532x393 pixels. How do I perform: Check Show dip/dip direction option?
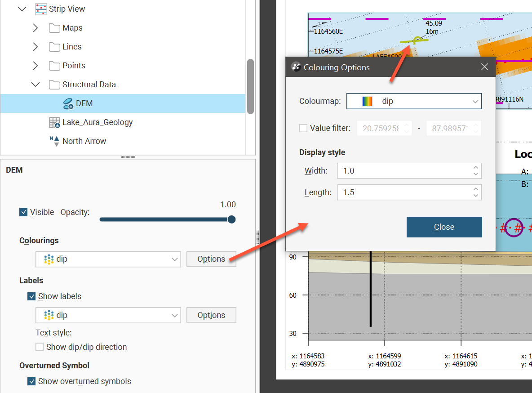pyautogui.click(x=40, y=347)
